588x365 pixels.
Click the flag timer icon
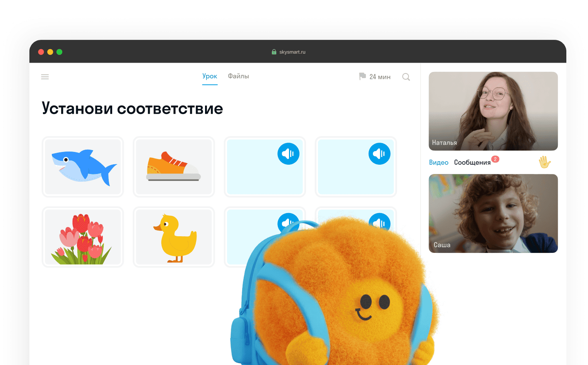(362, 77)
